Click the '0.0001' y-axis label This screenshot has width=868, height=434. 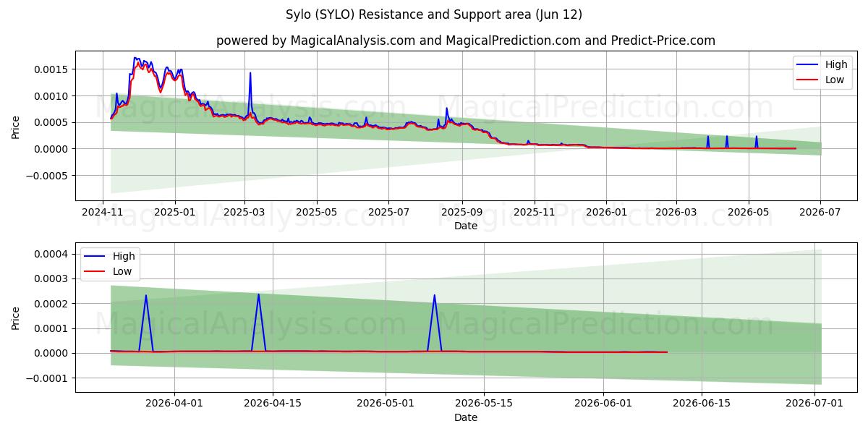(x=52, y=328)
